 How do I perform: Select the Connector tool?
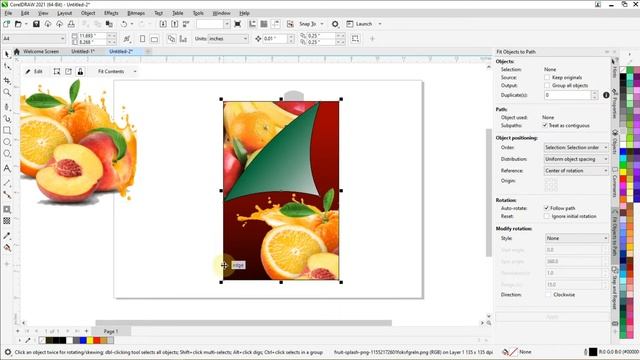pos(7,195)
